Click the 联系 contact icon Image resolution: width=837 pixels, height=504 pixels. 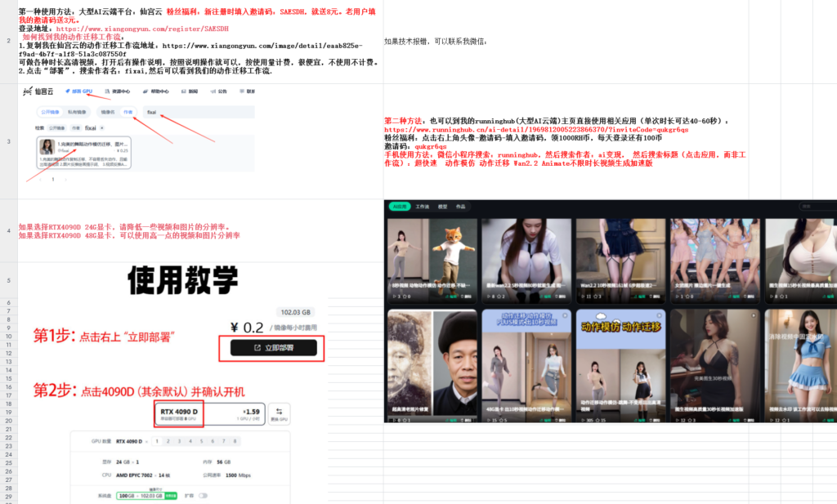244,91
